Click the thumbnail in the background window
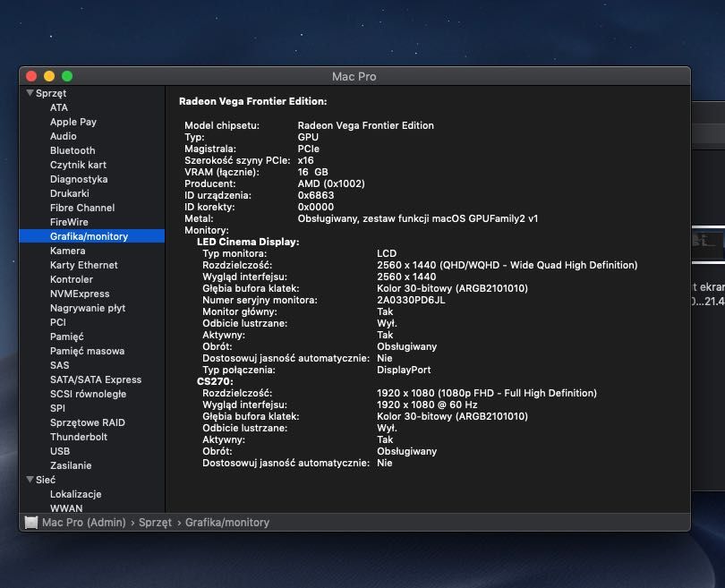Viewport: 725px width, 588px height. tap(708, 244)
